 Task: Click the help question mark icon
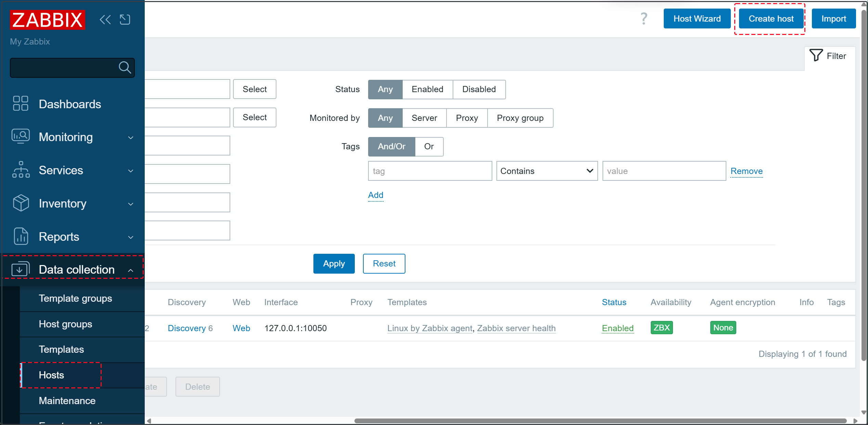(x=644, y=18)
